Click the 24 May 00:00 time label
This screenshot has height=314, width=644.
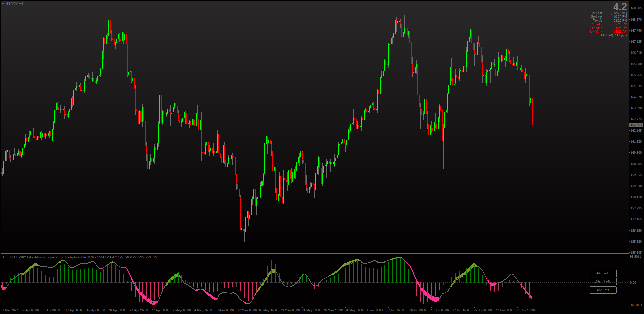[x=312, y=310]
